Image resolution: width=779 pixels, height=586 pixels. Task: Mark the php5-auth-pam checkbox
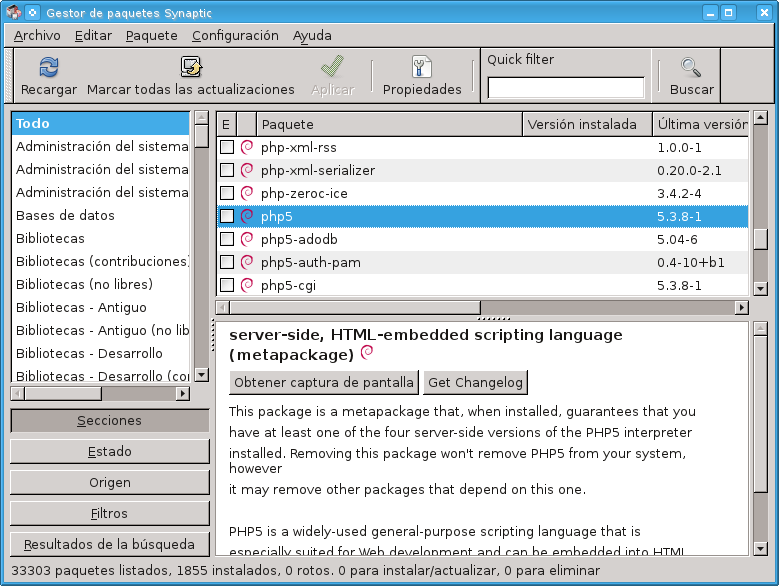tap(227, 262)
